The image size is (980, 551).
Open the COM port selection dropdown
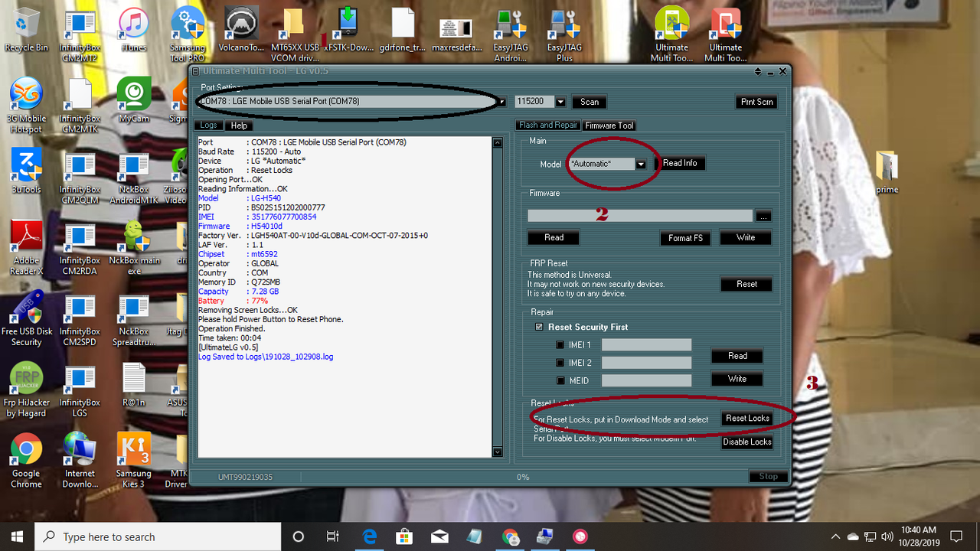[x=502, y=102]
